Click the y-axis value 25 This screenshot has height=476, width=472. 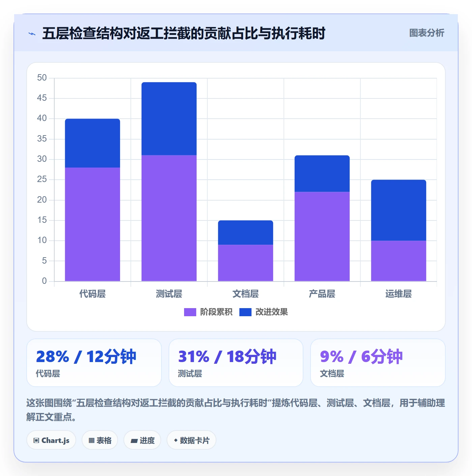(42, 179)
